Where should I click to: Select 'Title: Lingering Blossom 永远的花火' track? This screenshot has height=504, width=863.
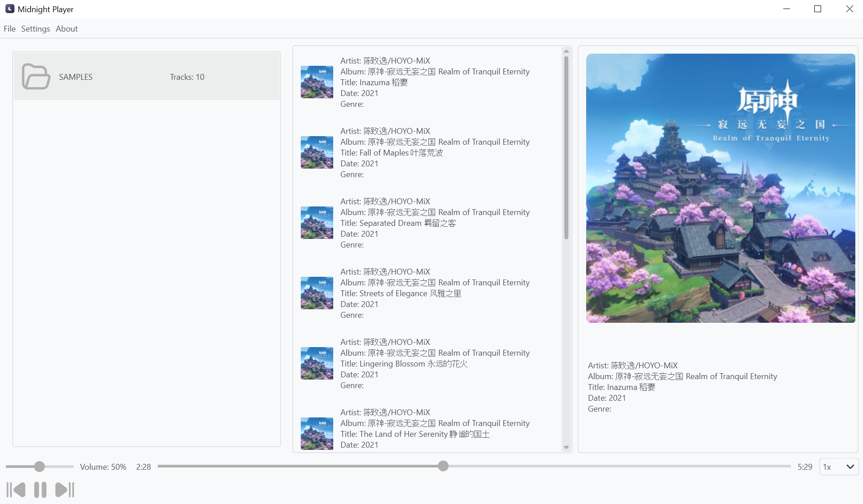point(404,364)
